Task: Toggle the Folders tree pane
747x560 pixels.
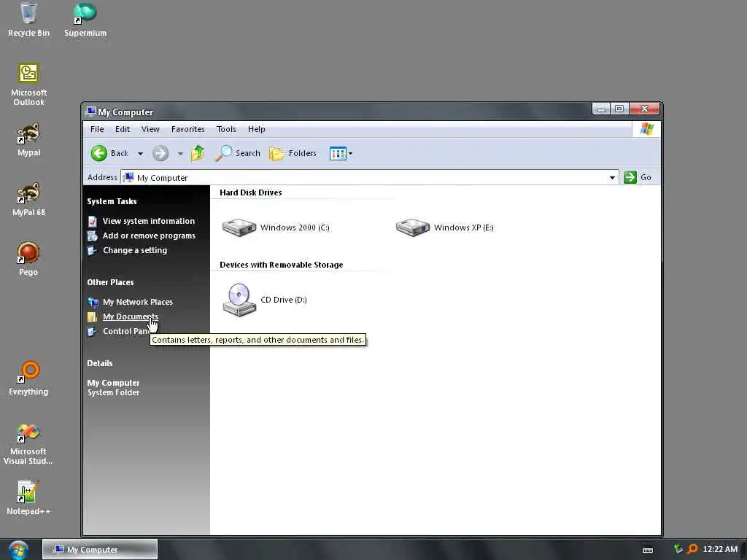Action: (293, 153)
